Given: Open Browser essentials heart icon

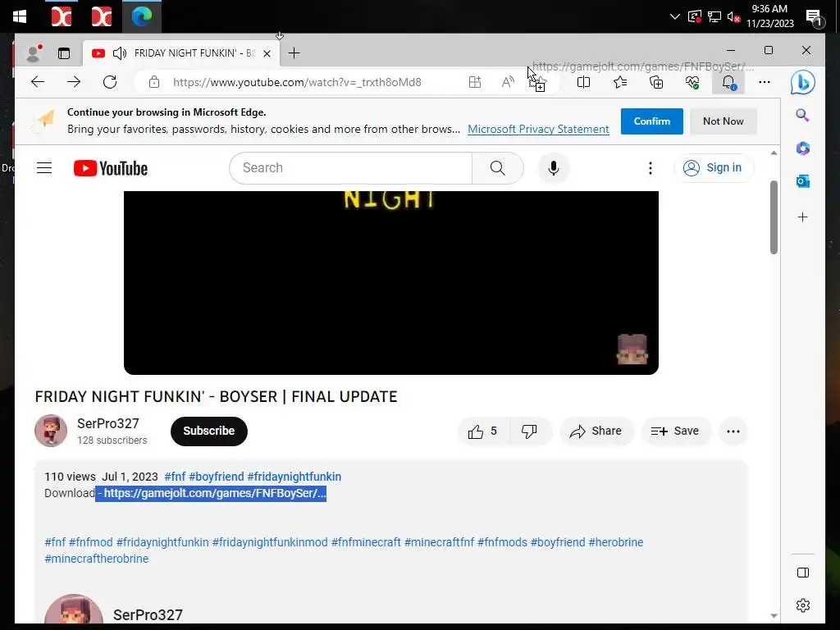Looking at the screenshot, I should [x=692, y=82].
